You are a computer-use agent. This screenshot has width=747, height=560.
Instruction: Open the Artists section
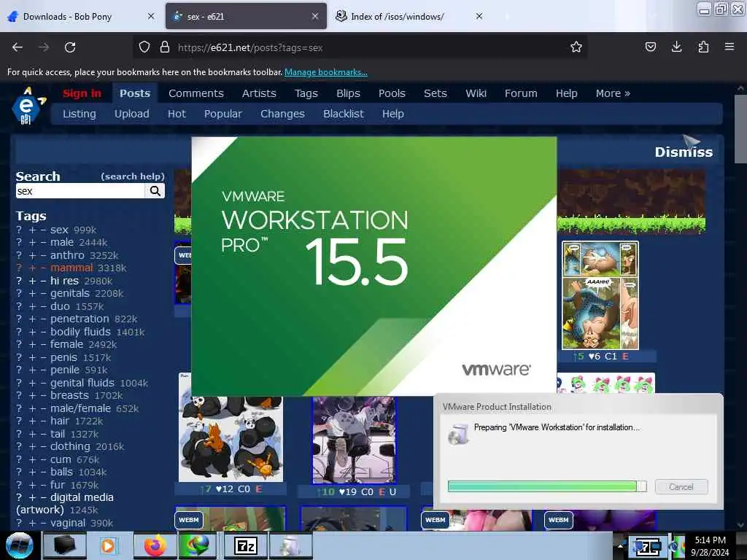coord(259,93)
